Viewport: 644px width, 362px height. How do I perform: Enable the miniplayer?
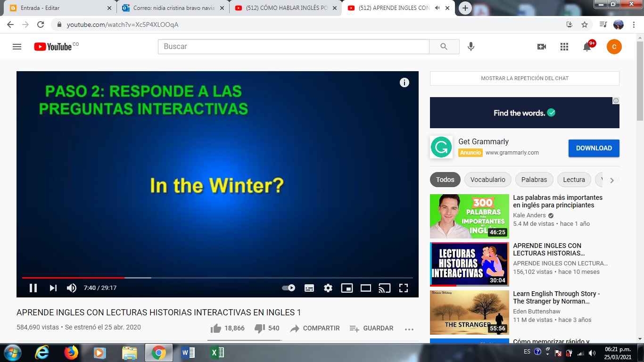[x=347, y=288]
